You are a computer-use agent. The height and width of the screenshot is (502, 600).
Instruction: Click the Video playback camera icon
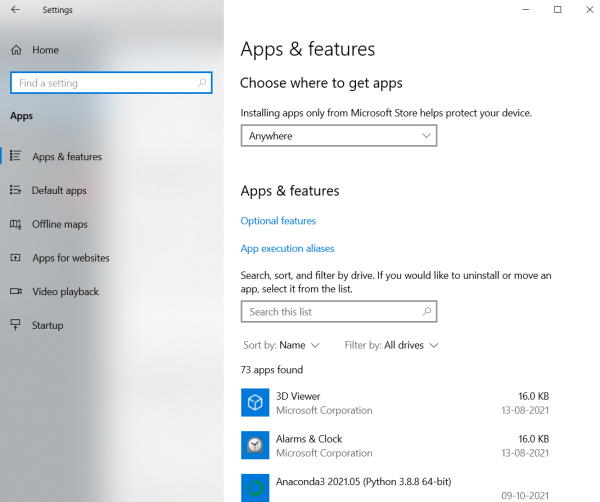point(16,291)
